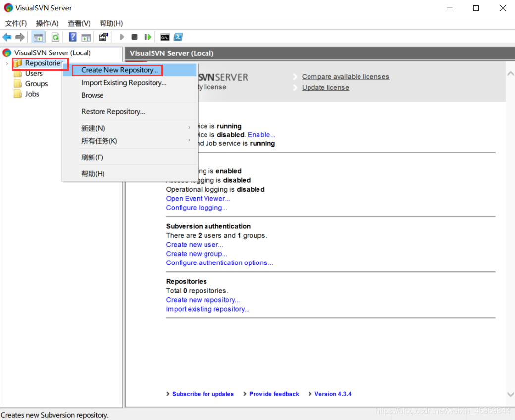Select Browse in the context menu
Screen dimensions: 515x420
(x=130, y=95)
